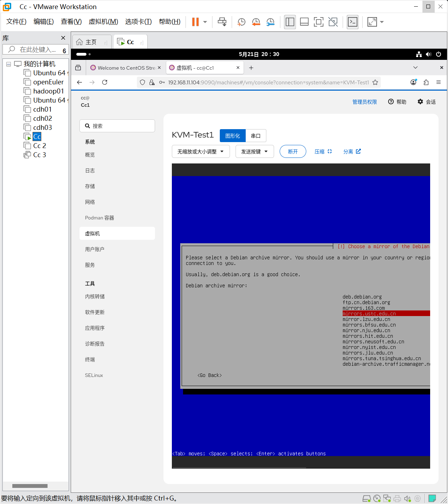Click the 分离 detach console link

[x=352, y=152]
